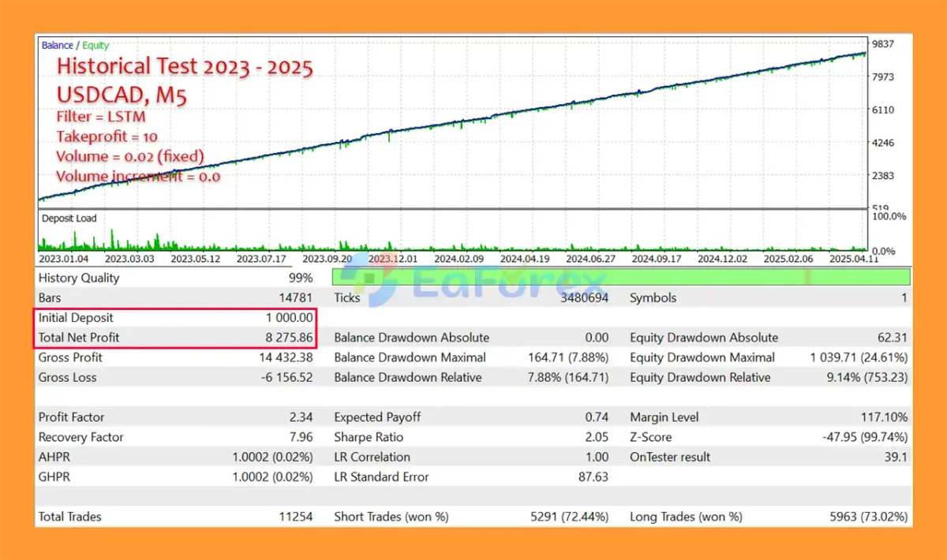Click the Balance legend label
Image resolution: width=947 pixels, height=560 pixels.
pos(57,46)
